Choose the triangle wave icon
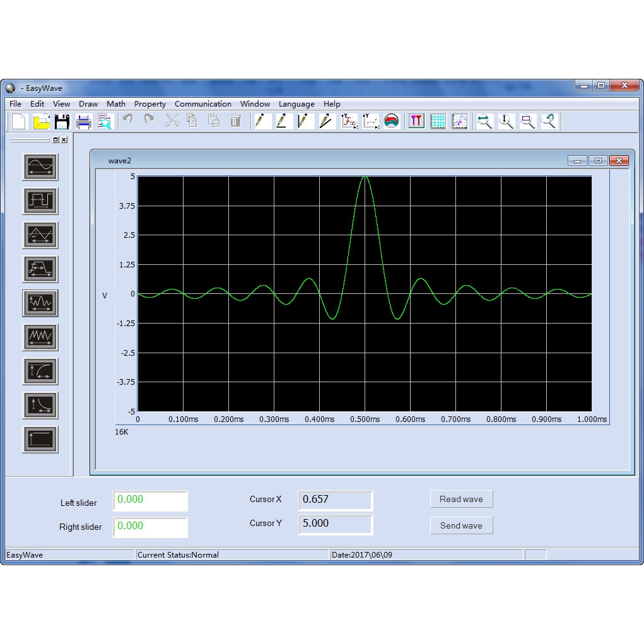 40,235
